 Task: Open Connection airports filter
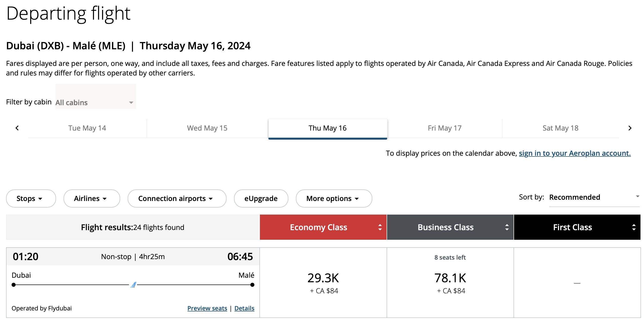tap(177, 198)
